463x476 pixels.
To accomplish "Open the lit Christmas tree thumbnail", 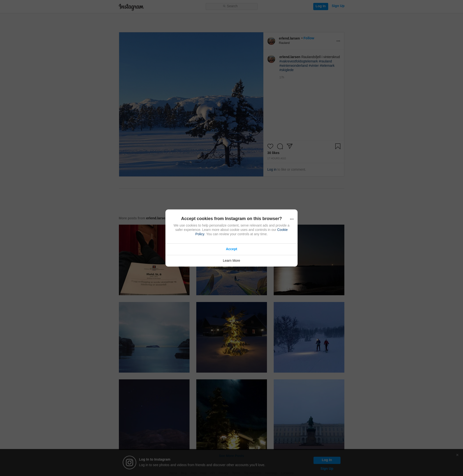I will (231, 337).
